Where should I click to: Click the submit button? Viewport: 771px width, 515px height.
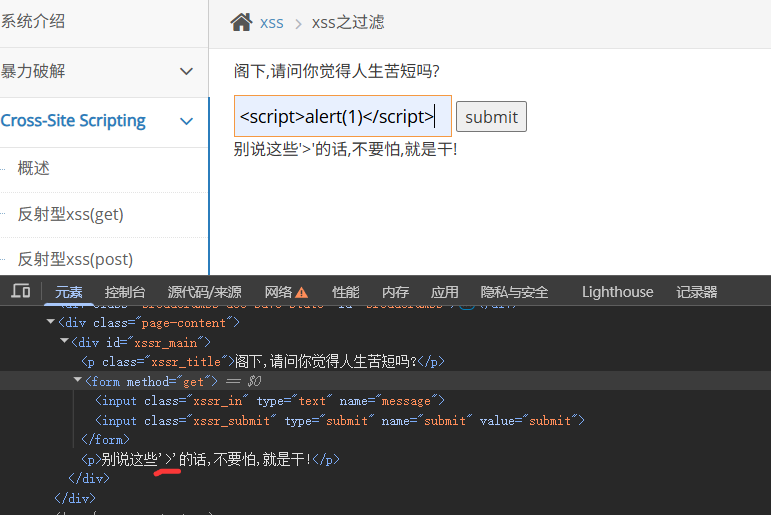491,117
